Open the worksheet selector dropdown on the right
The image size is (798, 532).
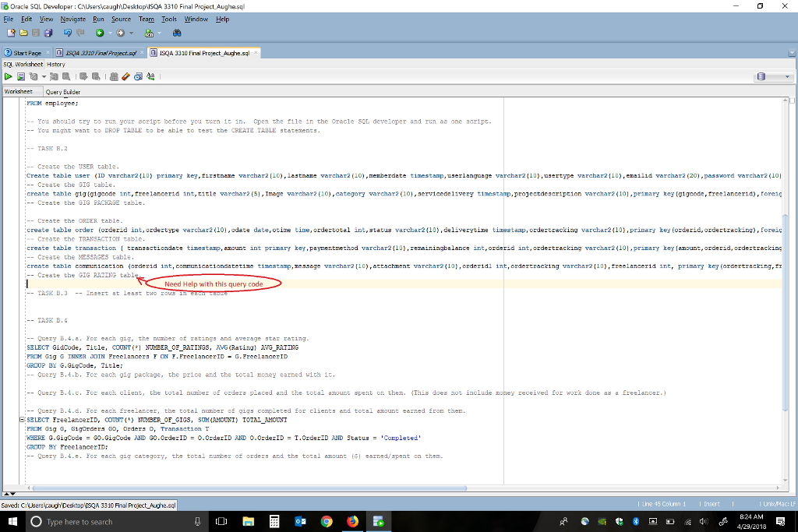pos(789,76)
